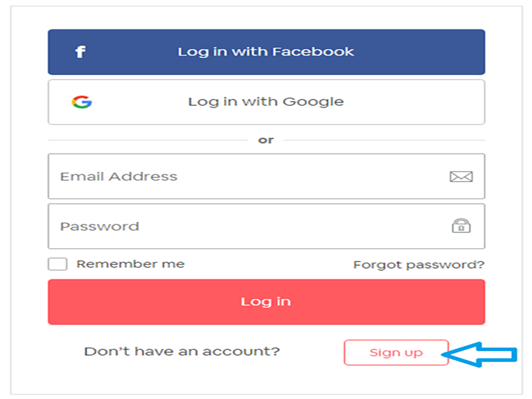532x399 pixels.
Task: Click the Google 'G' logo icon
Action: point(82,102)
